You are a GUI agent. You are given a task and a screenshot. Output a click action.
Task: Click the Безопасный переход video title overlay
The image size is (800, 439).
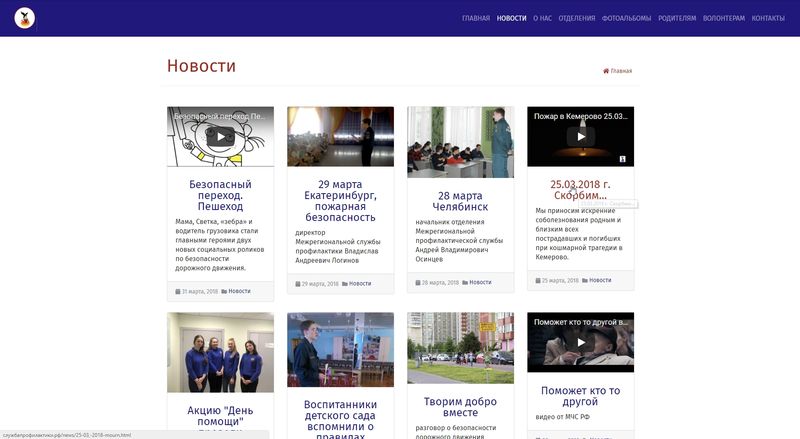coord(219,116)
